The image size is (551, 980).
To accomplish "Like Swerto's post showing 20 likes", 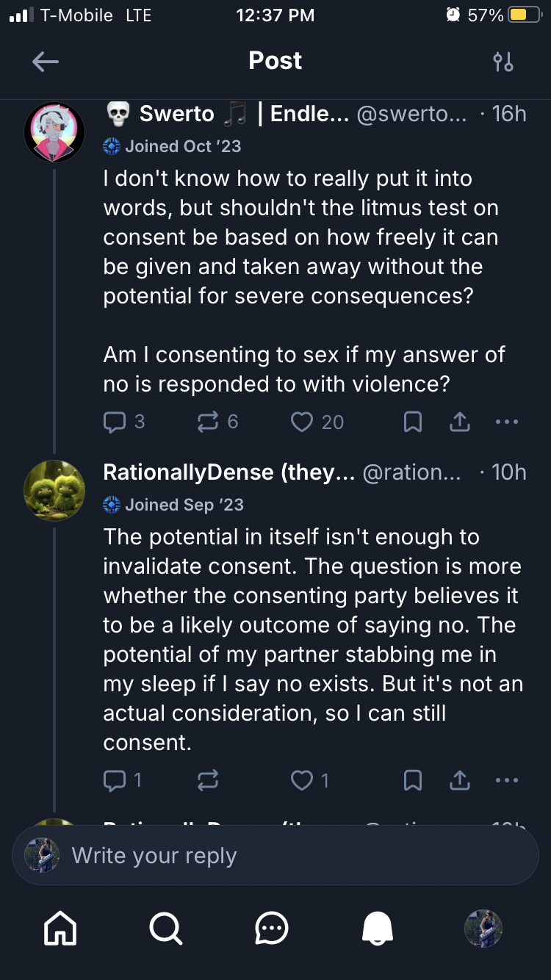I will click(302, 422).
